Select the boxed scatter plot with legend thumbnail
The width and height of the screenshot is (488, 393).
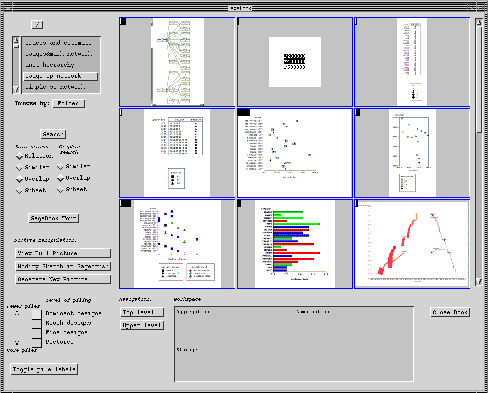[x=412, y=153]
